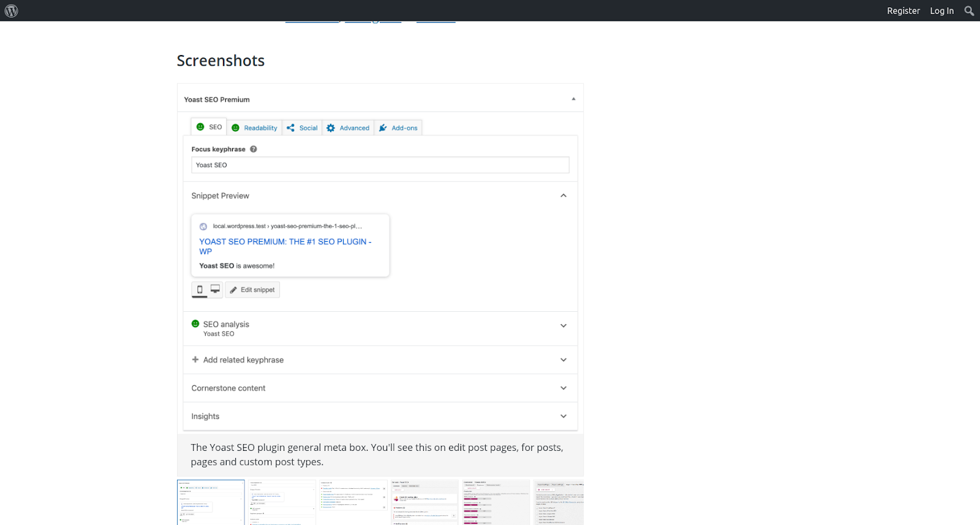Open the search magnifier icon
The height and width of the screenshot is (525, 980).
click(x=969, y=10)
